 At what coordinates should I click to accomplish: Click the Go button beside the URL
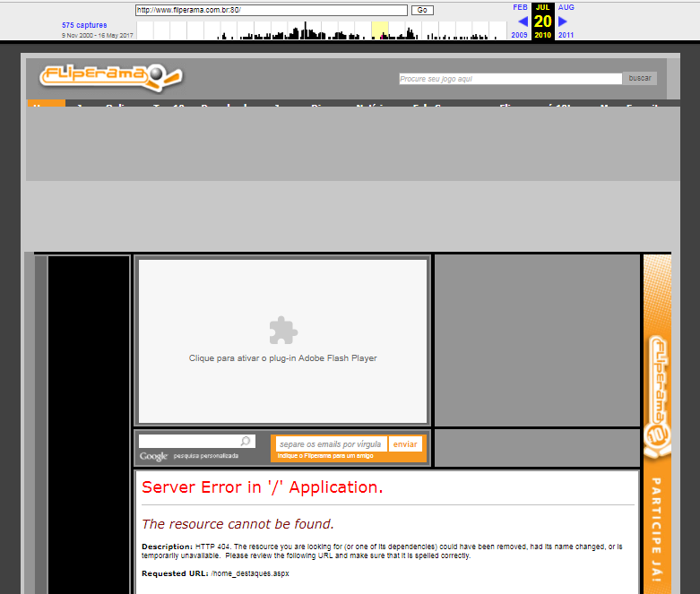(422, 10)
